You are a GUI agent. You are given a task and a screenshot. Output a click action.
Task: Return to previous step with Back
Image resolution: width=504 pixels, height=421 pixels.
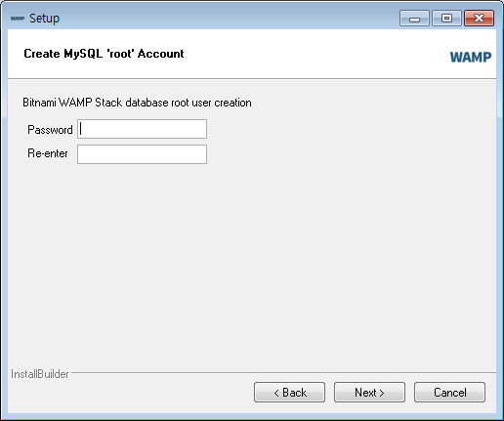pyautogui.click(x=289, y=393)
